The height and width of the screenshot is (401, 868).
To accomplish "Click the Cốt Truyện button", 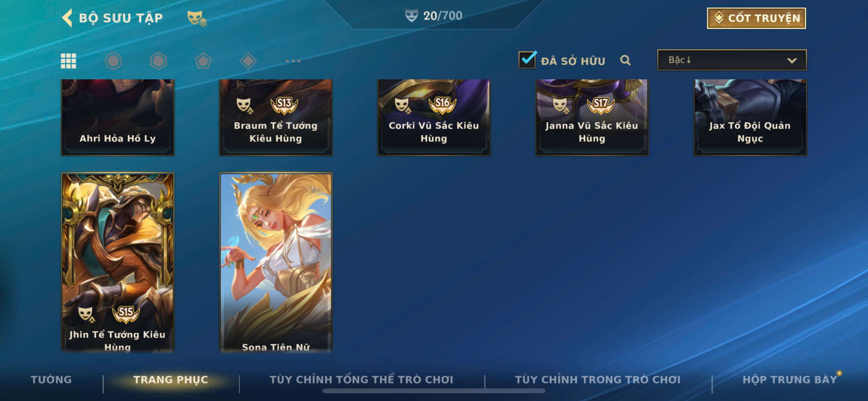I will coord(756,18).
